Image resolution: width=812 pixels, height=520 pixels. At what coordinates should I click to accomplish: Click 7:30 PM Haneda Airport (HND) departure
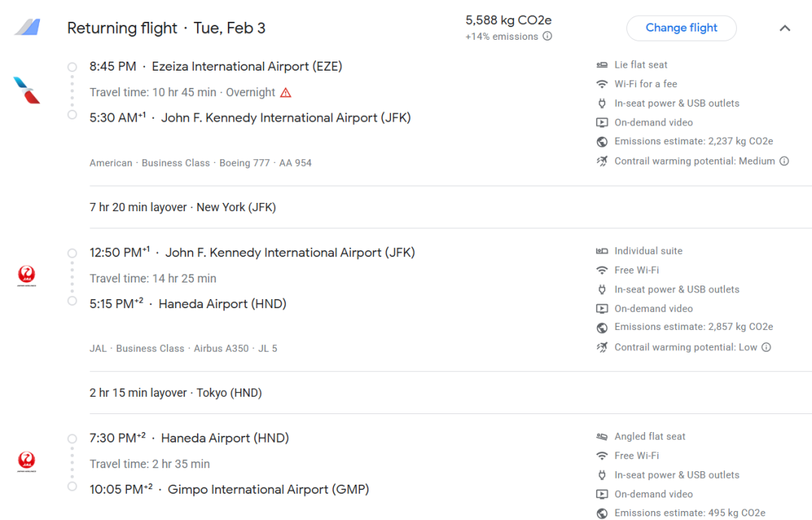[189, 438]
